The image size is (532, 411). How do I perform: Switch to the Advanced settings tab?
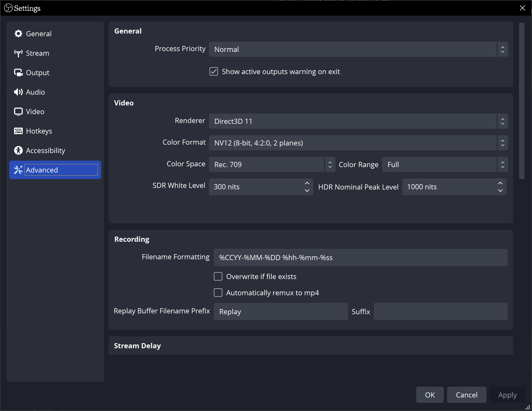pyautogui.click(x=42, y=170)
